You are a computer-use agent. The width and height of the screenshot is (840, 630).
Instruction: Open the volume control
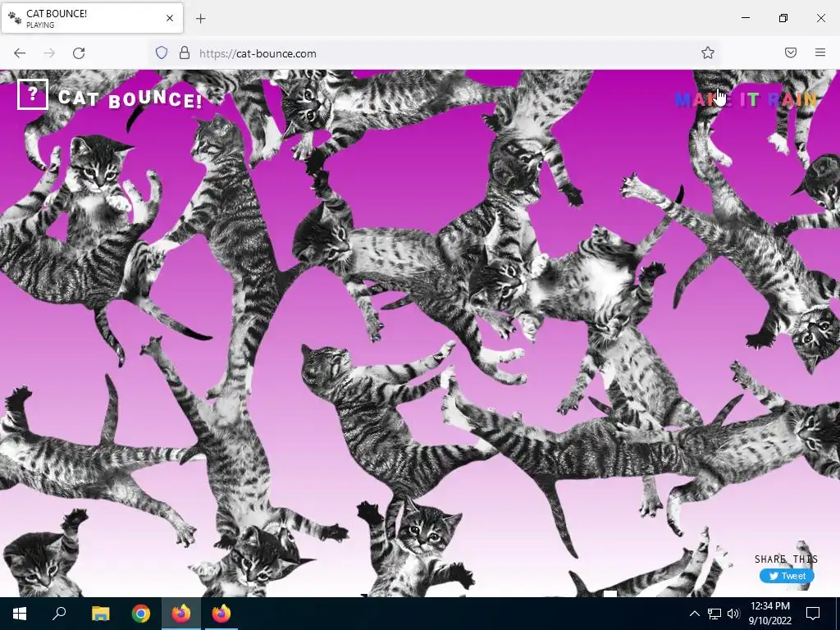click(x=733, y=614)
